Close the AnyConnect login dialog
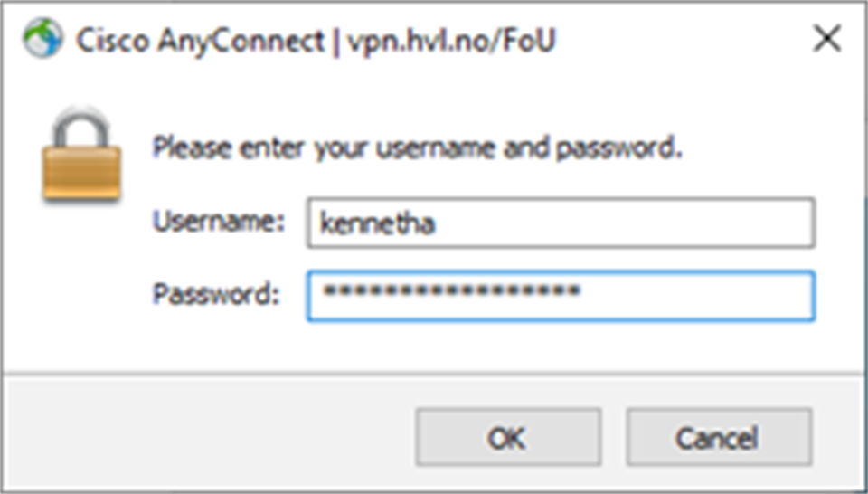 [x=826, y=40]
